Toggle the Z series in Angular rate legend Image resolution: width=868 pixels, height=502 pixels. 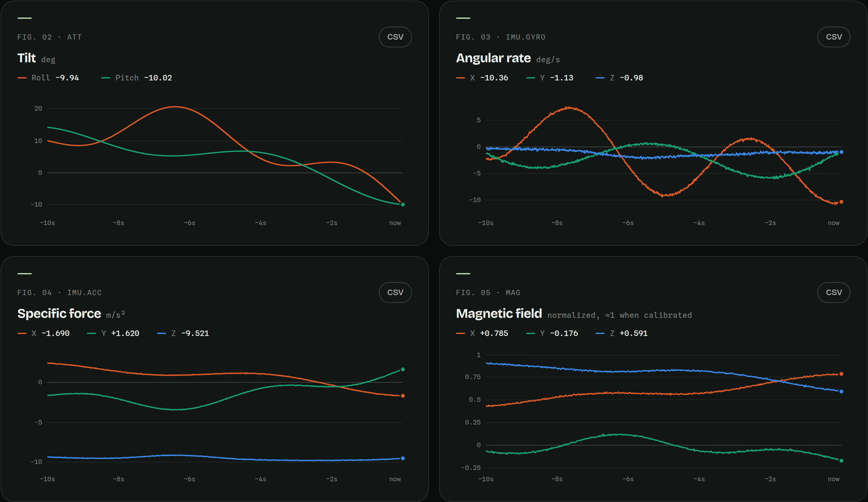point(619,78)
